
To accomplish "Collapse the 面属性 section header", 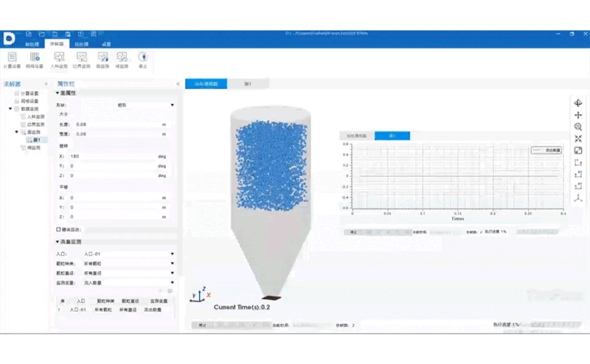I will [x=58, y=93].
